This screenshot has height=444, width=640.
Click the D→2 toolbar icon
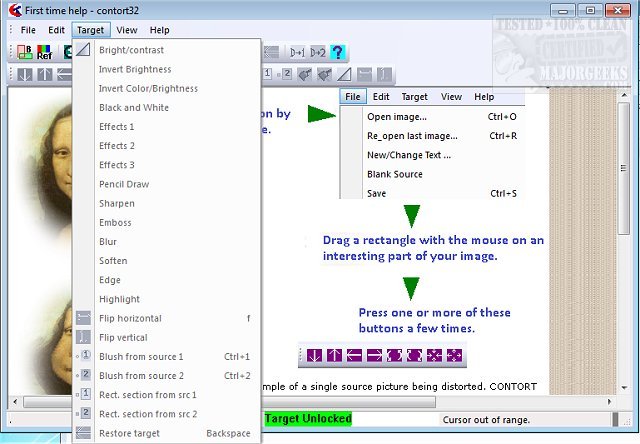click(318, 52)
